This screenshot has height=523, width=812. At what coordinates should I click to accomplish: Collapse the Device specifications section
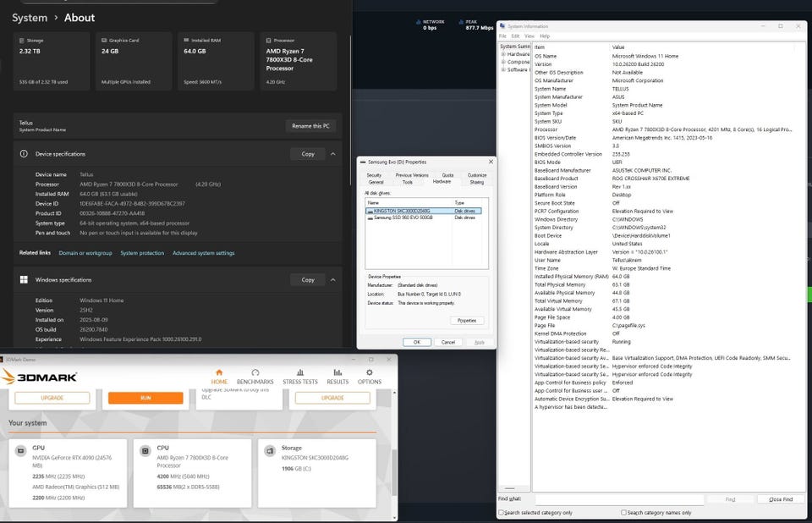pyautogui.click(x=333, y=154)
